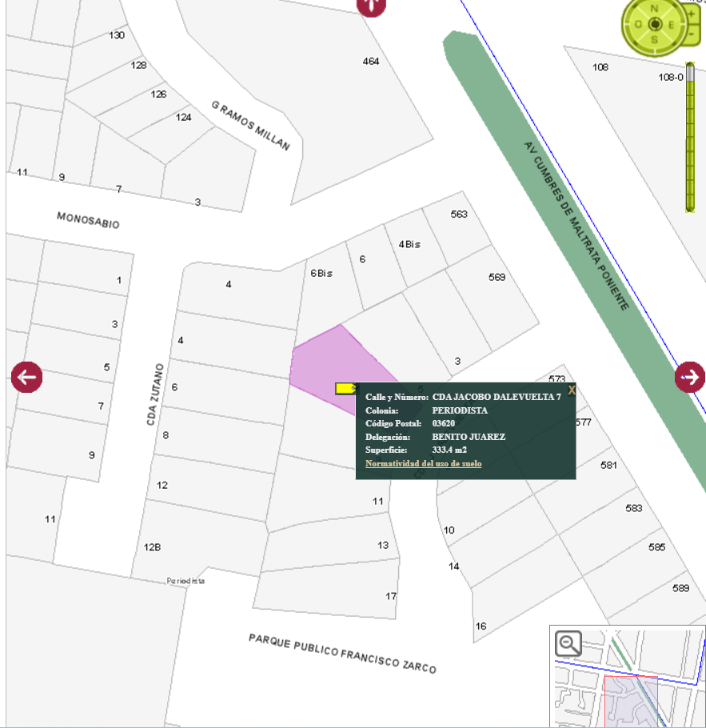Select lot number 8 on Cda Zutano
Image resolution: width=706 pixels, height=728 pixels.
pos(166,435)
